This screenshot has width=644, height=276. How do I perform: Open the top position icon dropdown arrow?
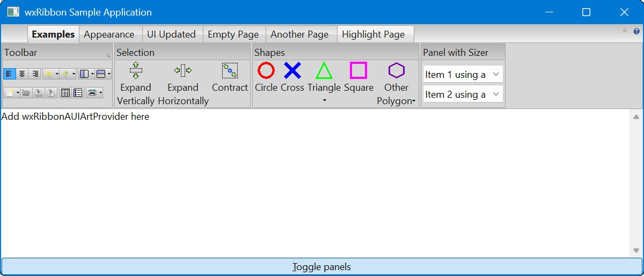(109, 74)
